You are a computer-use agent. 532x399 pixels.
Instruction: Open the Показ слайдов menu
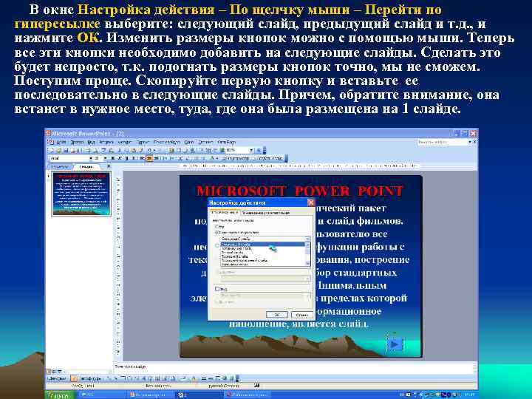[167, 142]
